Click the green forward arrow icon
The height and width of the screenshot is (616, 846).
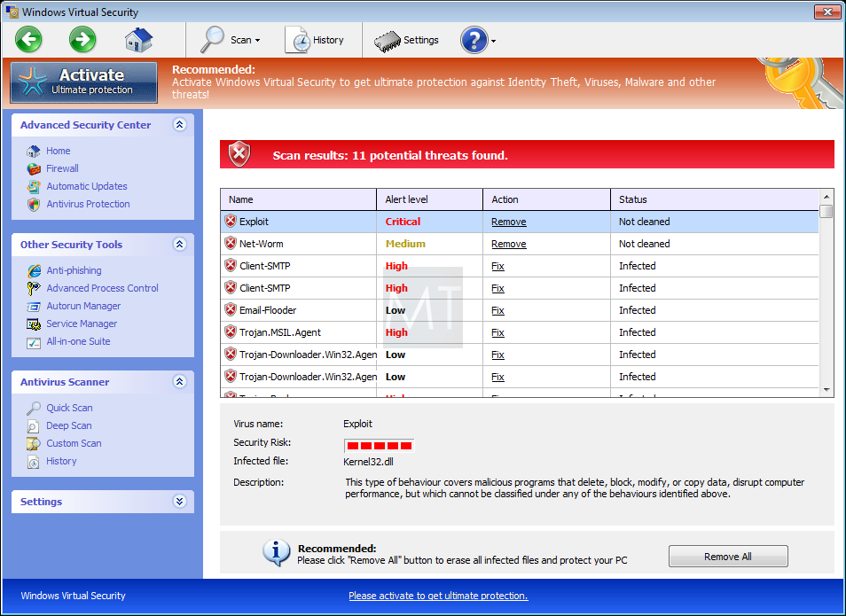82,39
